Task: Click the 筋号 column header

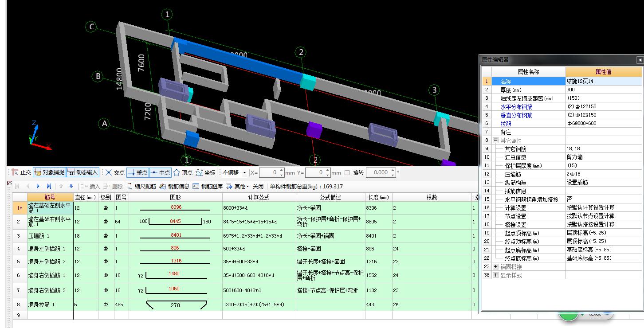Action: point(50,197)
